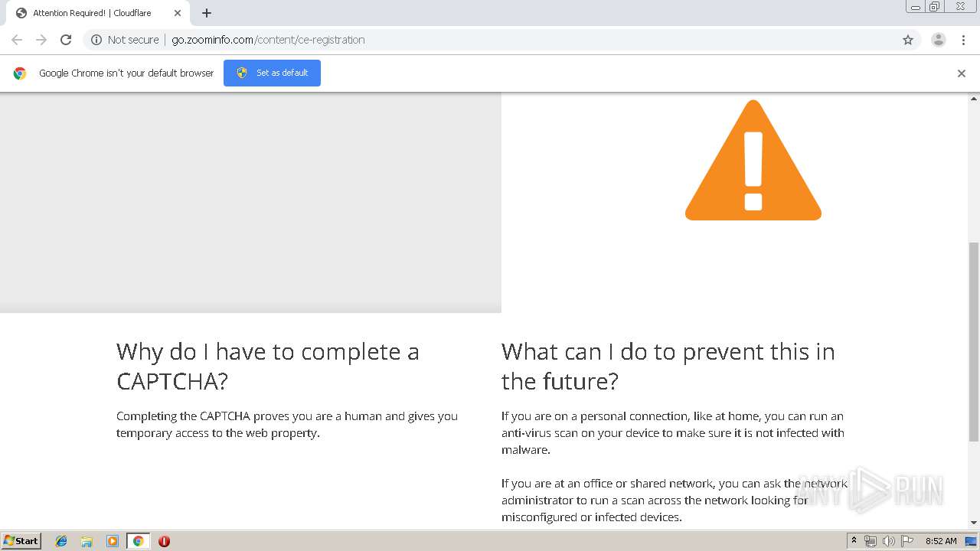Click the Set as default button
This screenshot has height=551, width=980.
pos(272,73)
